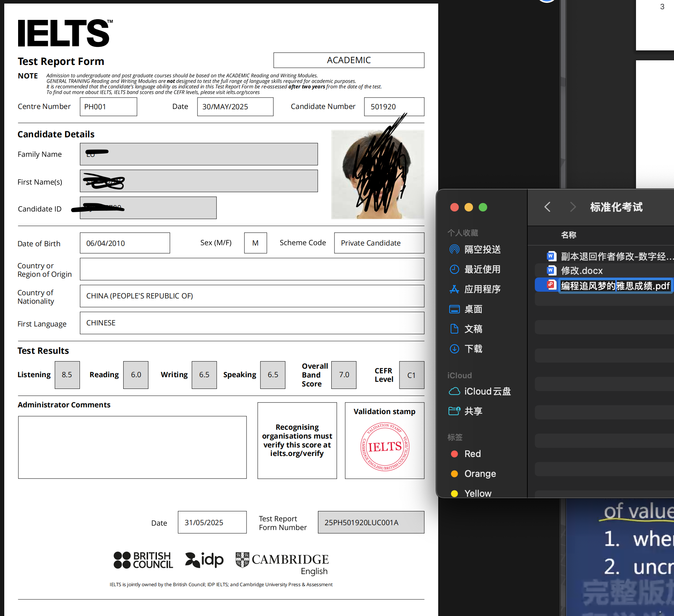
Task: Click the Cambridge English logo
Action: [x=282, y=563]
